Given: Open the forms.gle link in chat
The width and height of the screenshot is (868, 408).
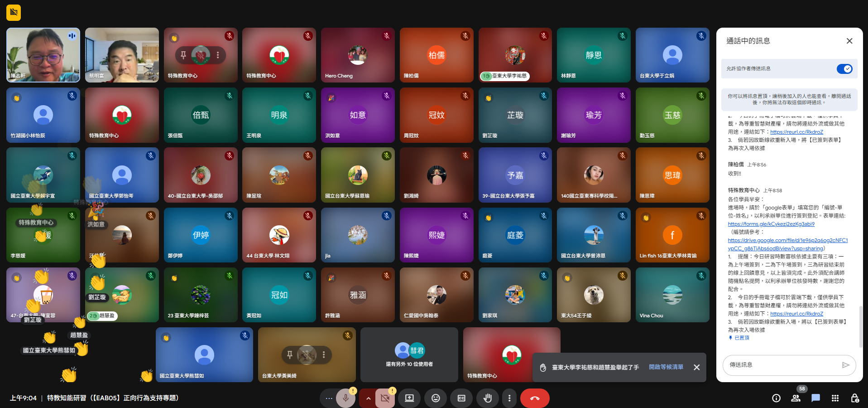Looking at the screenshot, I should click(x=771, y=224).
